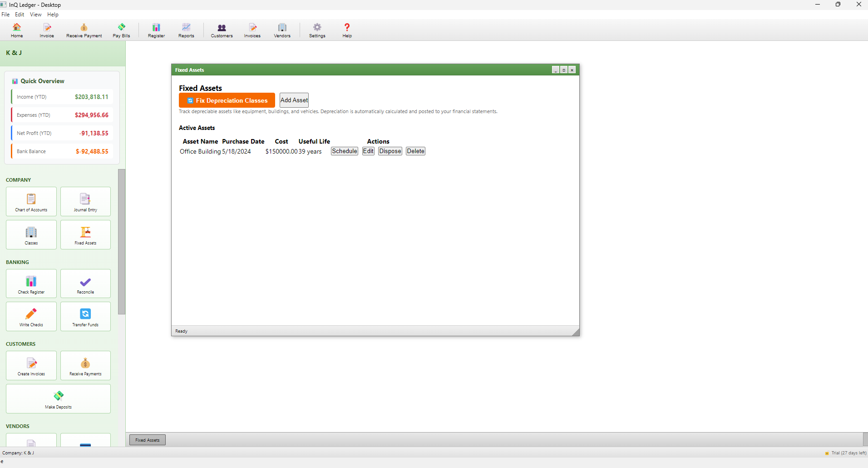This screenshot has height=468, width=868.
Task: Open Customers from the toolbar
Action: click(x=222, y=30)
